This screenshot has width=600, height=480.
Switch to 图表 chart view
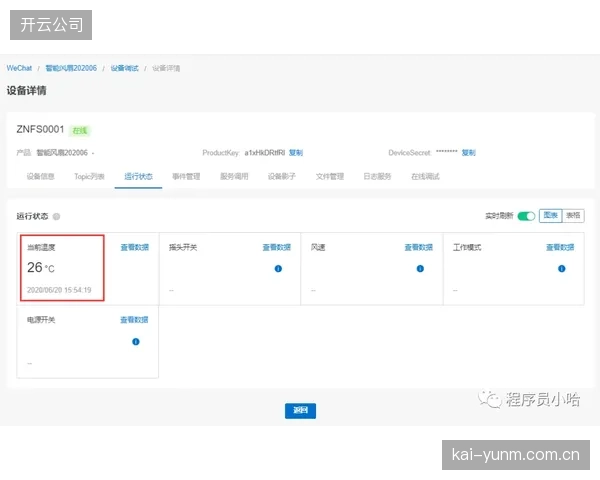[551, 216]
